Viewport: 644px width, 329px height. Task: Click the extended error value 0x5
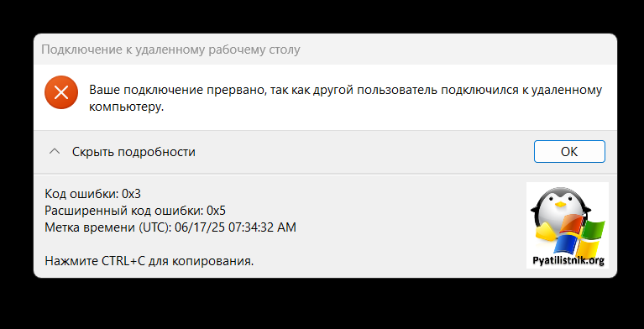click(x=216, y=211)
